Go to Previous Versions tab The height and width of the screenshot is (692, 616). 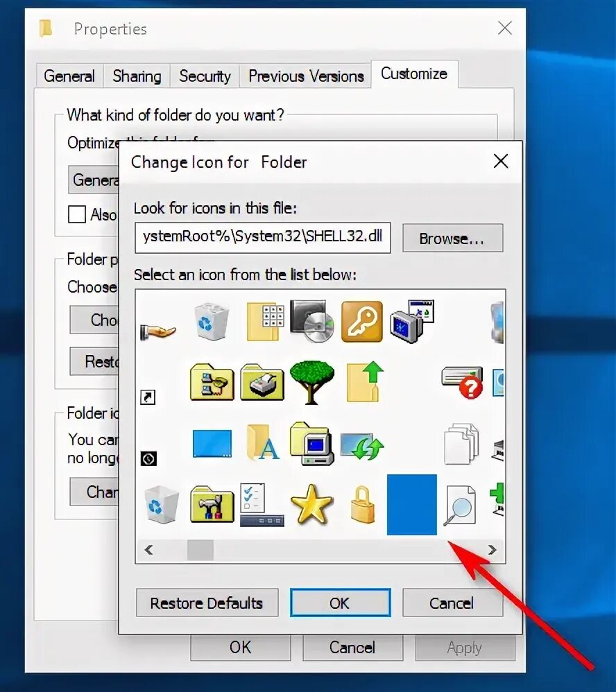306,76
